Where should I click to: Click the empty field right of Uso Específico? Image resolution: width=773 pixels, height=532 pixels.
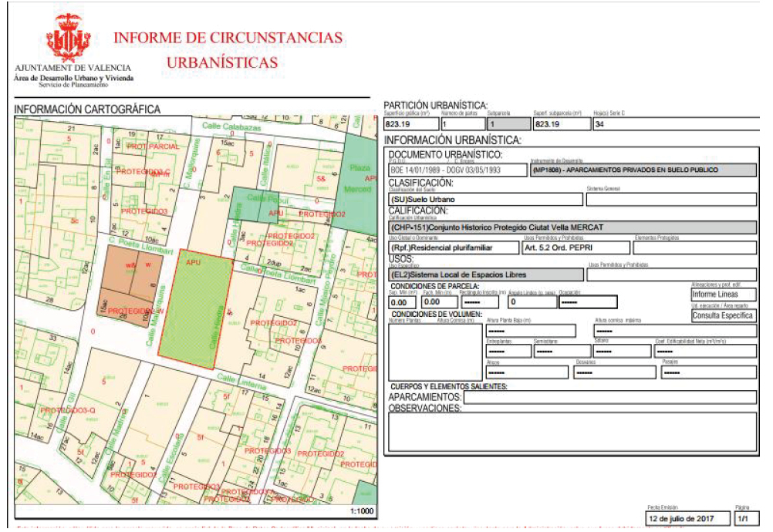(671, 274)
